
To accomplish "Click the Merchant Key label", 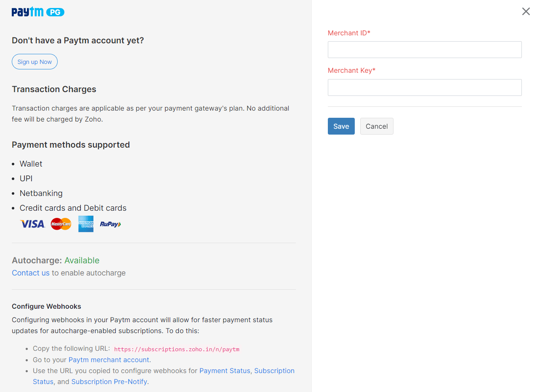I will pyautogui.click(x=351, y=70).
